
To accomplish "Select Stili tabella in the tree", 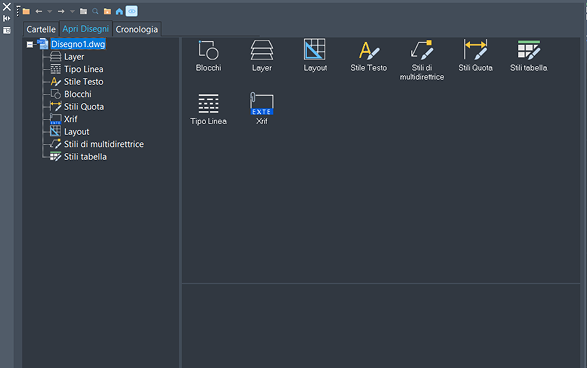I will coord(85,156).
